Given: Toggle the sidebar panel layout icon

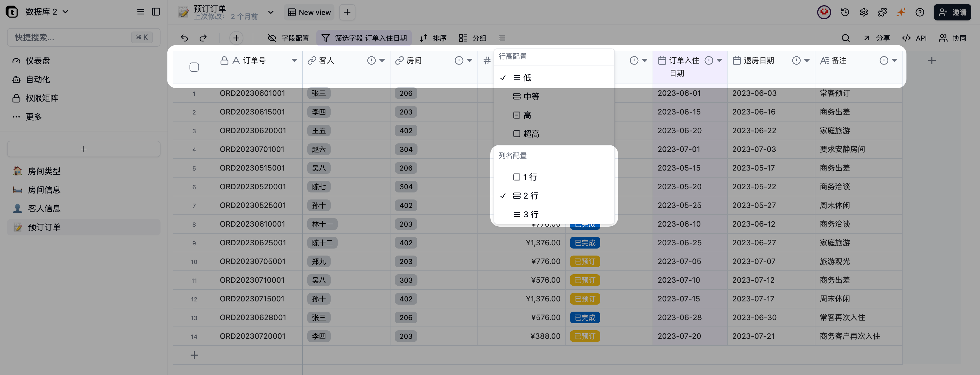Looking at the screenshot, I should [x=156, y=12].
